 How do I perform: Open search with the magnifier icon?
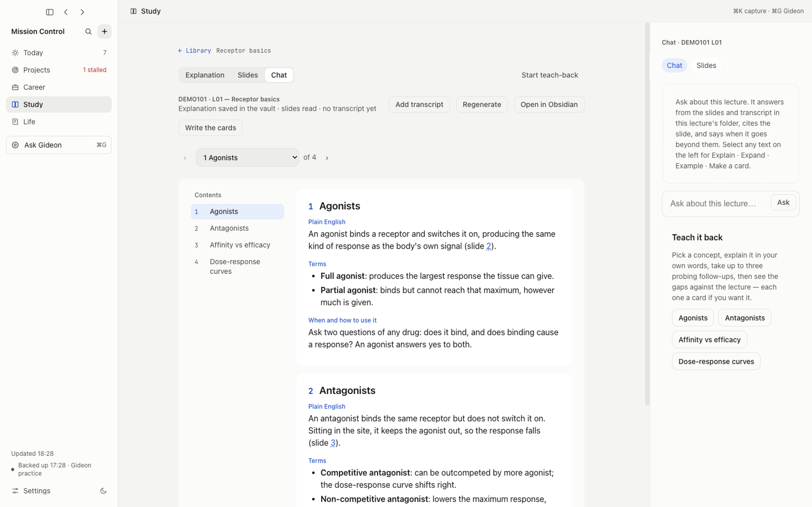[88, 31]
